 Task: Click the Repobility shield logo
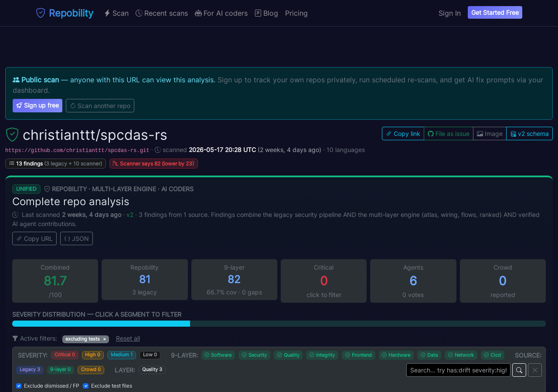pos(41,13)
